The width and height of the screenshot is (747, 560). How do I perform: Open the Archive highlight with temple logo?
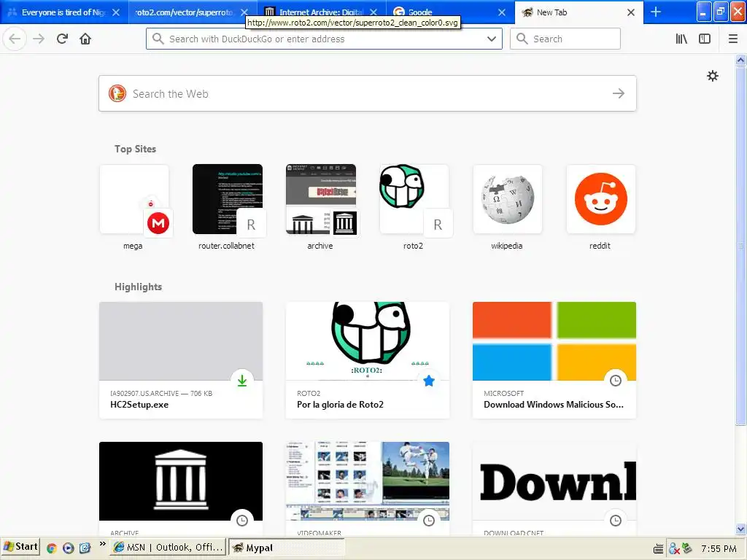tap(181, 488)
